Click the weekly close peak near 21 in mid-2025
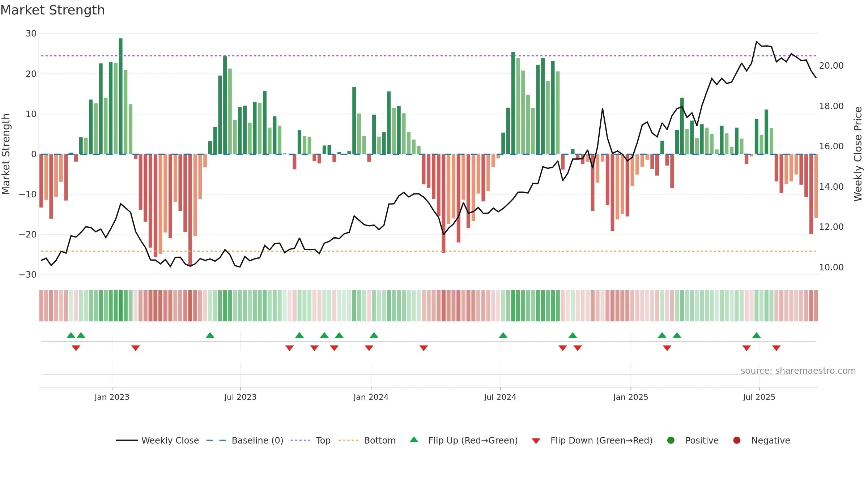868x488 pixels. 756,42
